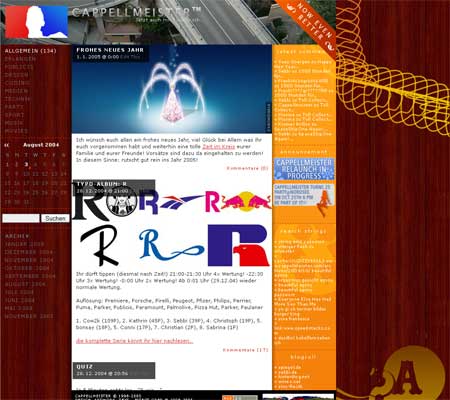Follow the 'Zeit im Kreis' link
The height and width of the screenshot is (400, 450).
tap(219, 147)
